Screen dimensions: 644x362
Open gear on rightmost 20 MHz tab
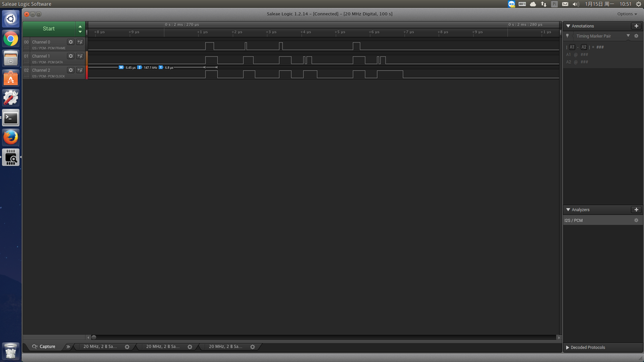[x=253, y=347]
